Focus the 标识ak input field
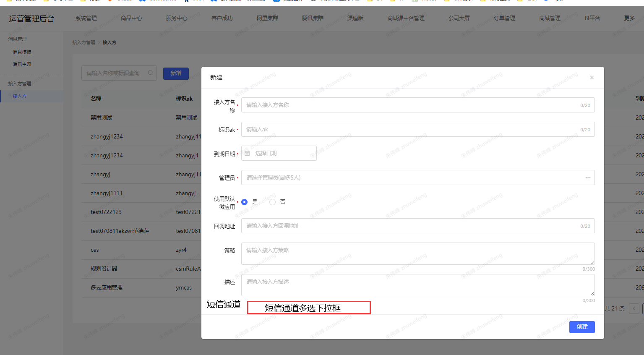This screenshot has width=644, height=355. [418, 129]
